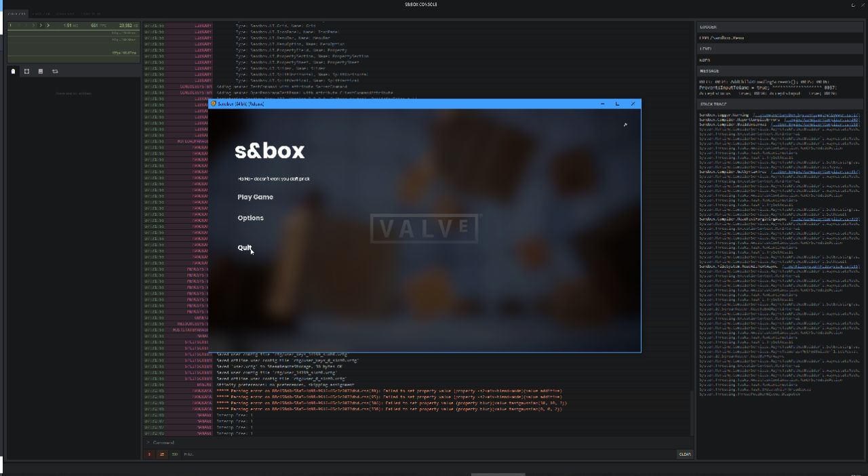Screen dimensions: 868x476
Task: Clear the console log with CLEAR button
Action: [x=685, y=454]
